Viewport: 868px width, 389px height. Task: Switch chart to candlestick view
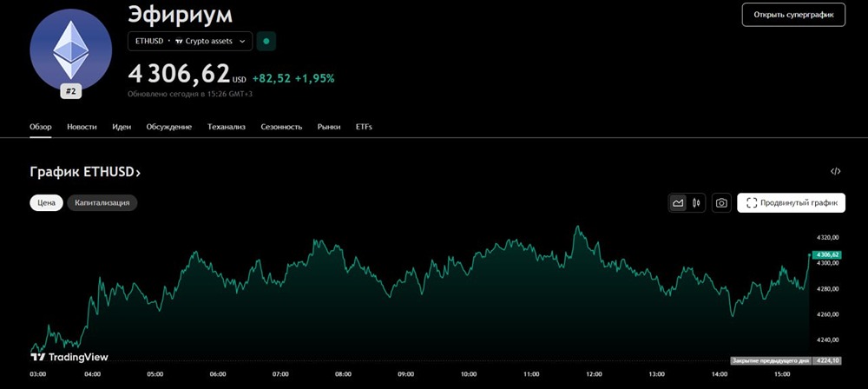tap(696, 203)
